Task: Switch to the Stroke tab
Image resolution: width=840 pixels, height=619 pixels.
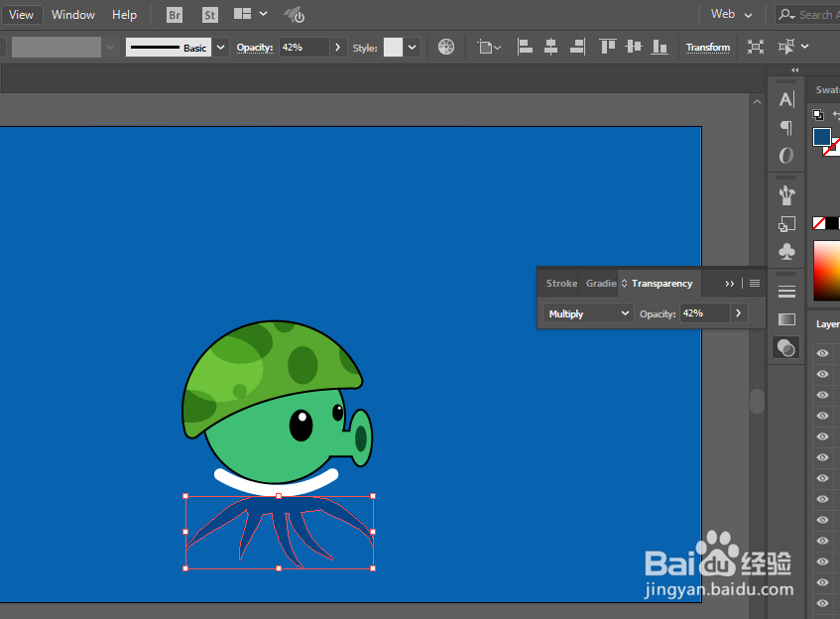Action: click(x=561, y=283)
